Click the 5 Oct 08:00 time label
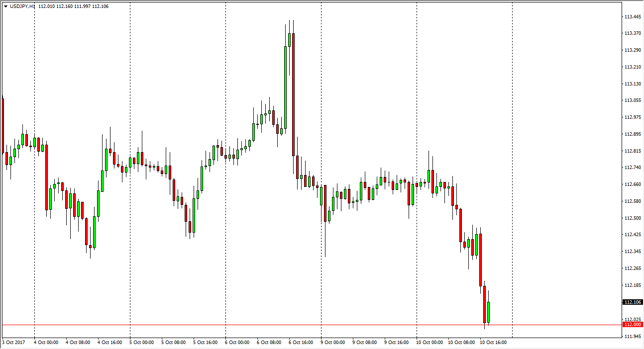 pyautogui.click(x=173, y=343)
